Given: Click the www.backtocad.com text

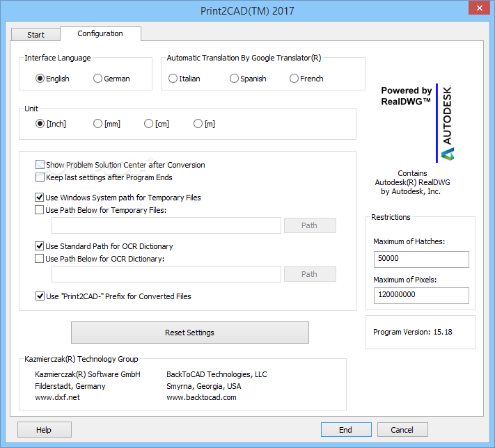Looking at the screenshot, I should [x=201, y=397].
